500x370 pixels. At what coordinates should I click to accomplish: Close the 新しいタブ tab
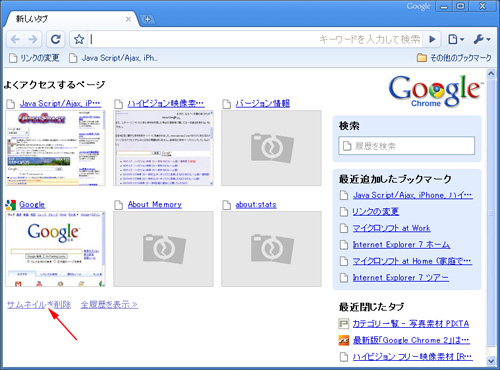click(x=128, y=19)
